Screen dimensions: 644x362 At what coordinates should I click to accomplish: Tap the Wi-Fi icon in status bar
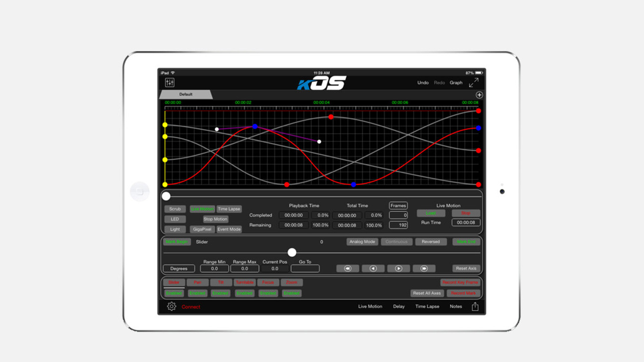coord(173,73)
